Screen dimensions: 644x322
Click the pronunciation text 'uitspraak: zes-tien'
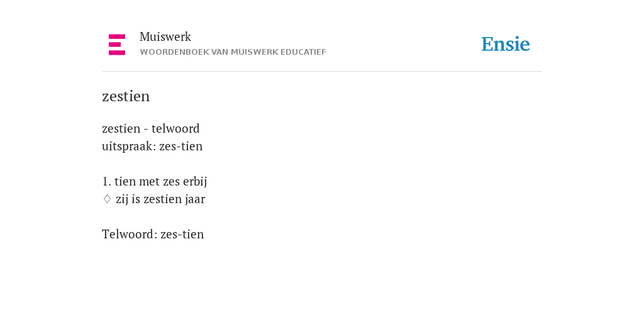point(152,146)
